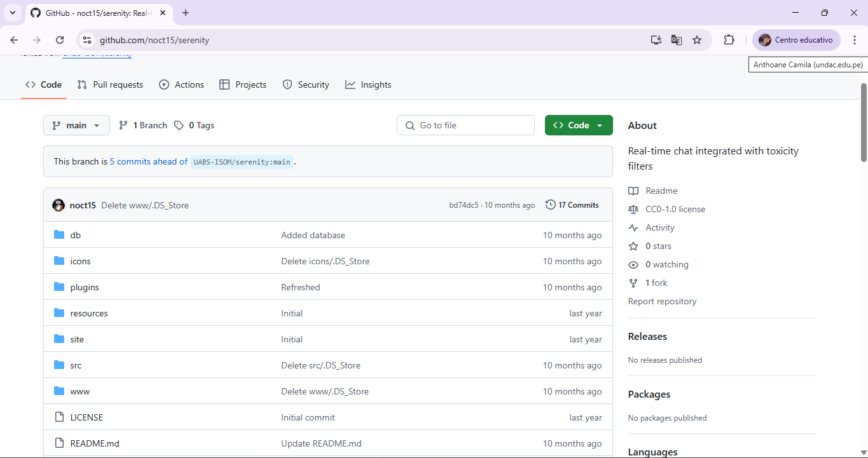The width and height of the screenshot is (868, 458).
Task: Click the license scale icon
Action: [633, 209]
